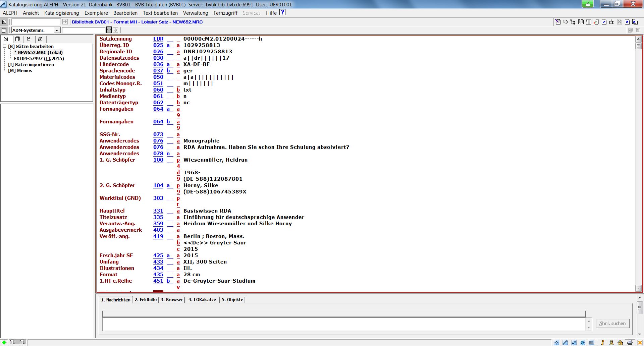Viewport: 644px width, 346px height.
Task: Click the ellipsis browse button beside search field
Action: point(109,30)
